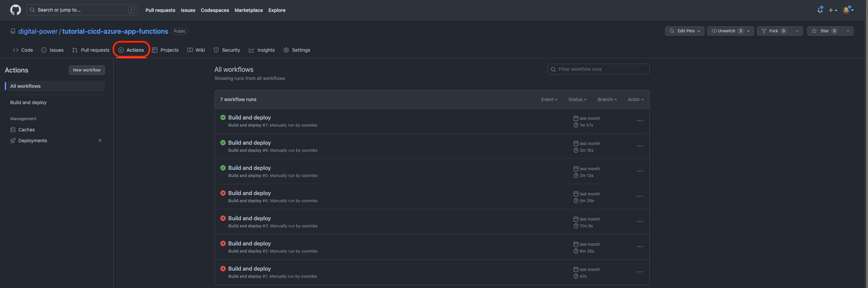868x288 pixels.
Task: Open the digital-power organization link
Action: pyautogui.click(x=38, y=31)
